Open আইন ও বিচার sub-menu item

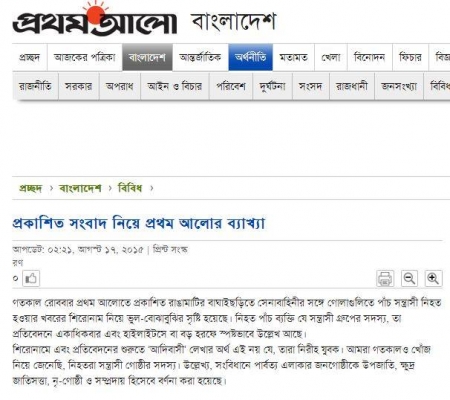pyautogui.click(x=175, y=87)
